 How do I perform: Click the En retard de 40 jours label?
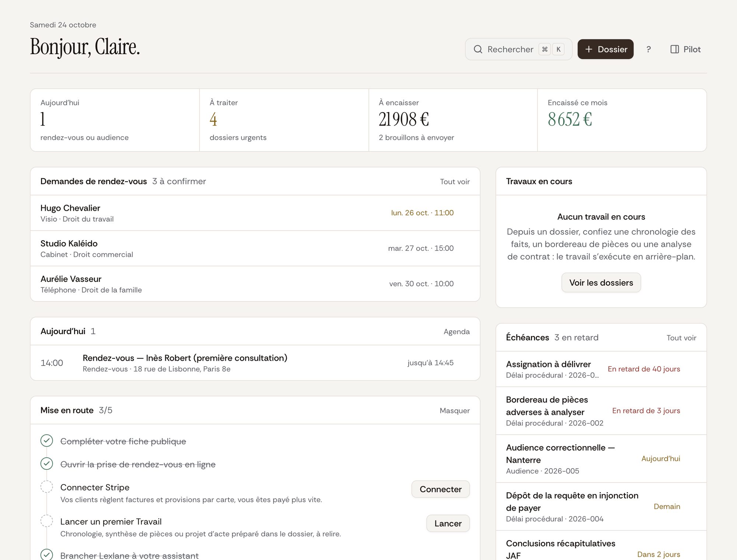tap(644, 369)
